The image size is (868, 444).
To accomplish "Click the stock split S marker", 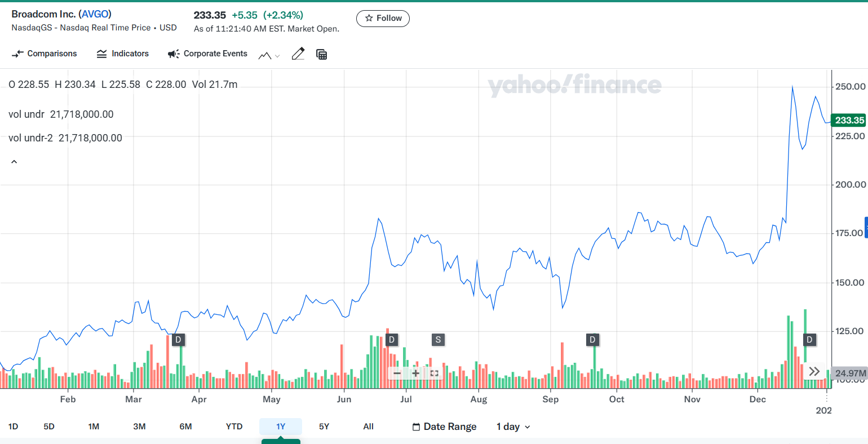I will pyautogui.click(x=438, y=340).
